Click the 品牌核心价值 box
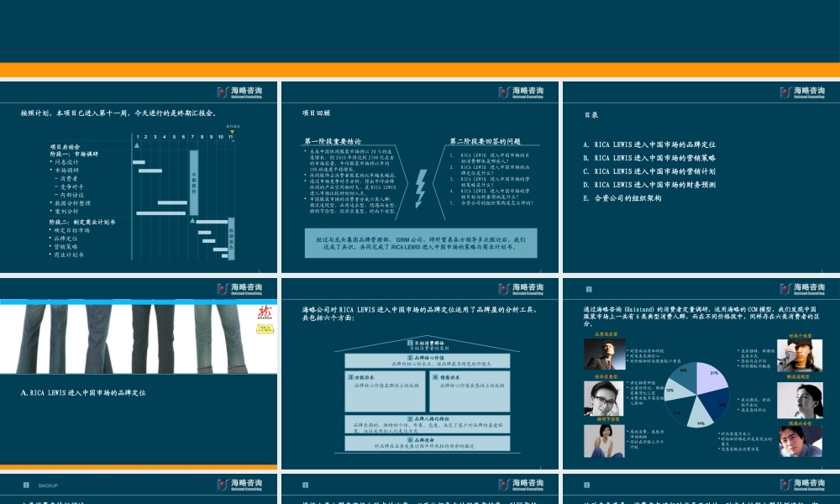 tap(427, 360)
